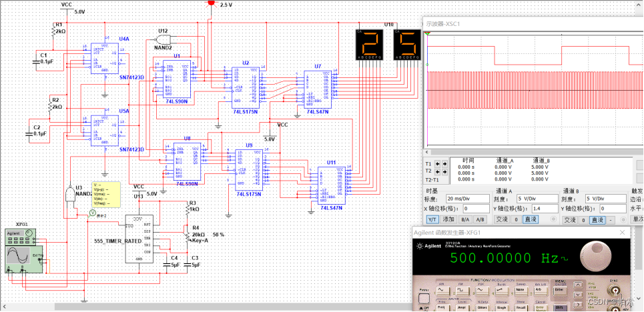The width and height of the screenshot is (644, 312).
Task: Select square wave function on Agilent generator
Action: point(463,290)
